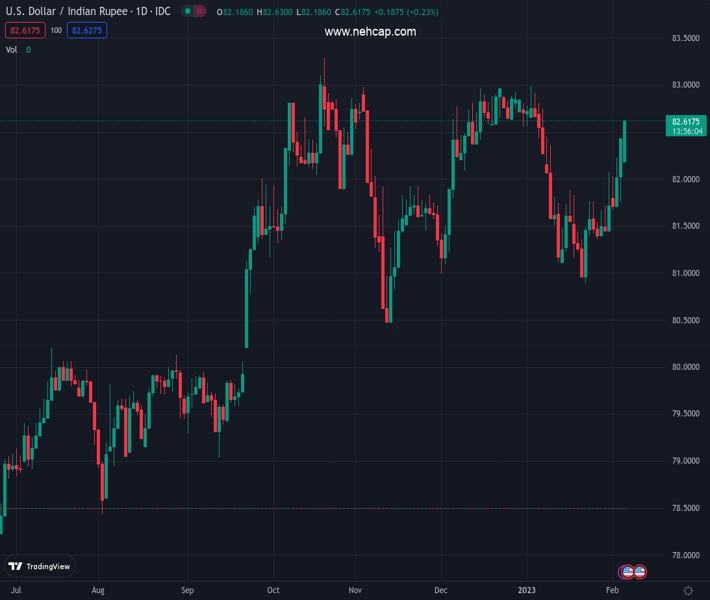
Task: Click the red sell price 82.6175 button
Action: click(23, 31)
